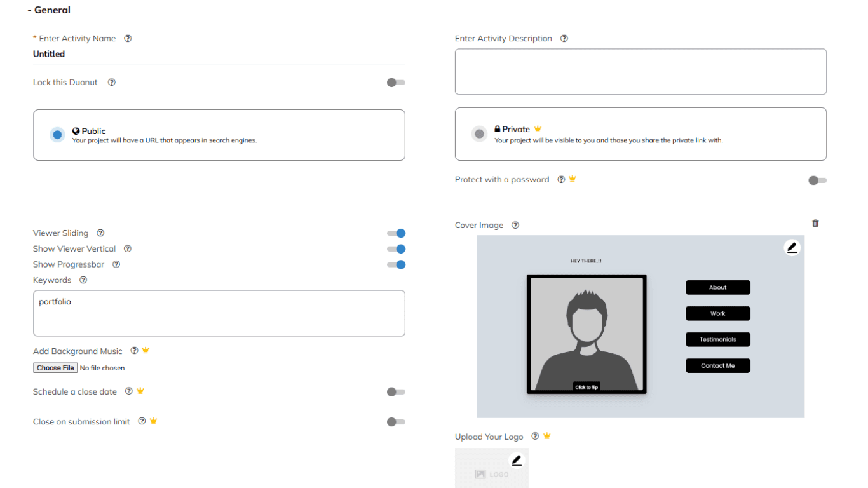
Task: Toggle Lock this Duonut switch
Action: coord(396,83)
